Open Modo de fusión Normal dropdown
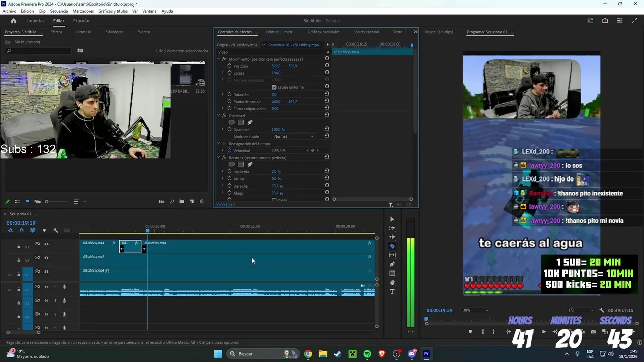 294,136
